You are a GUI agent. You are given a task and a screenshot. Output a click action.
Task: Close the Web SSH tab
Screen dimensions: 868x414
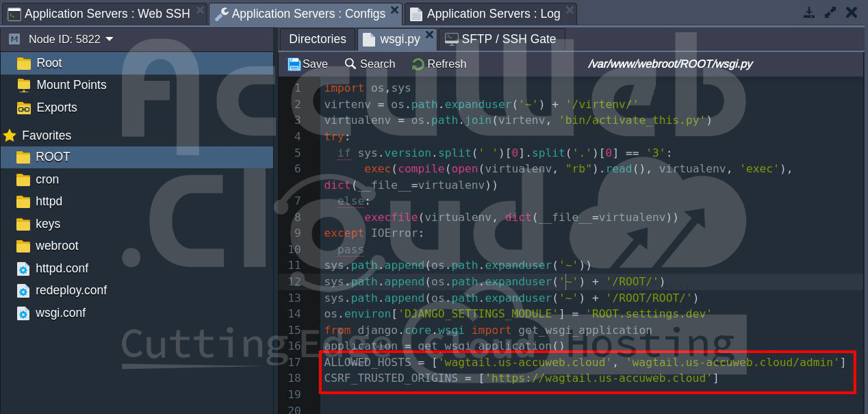pos(199,10)
